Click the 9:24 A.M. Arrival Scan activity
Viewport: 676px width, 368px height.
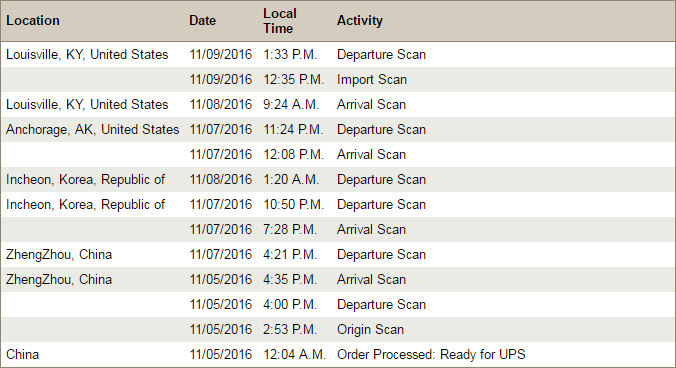(371, 105)
